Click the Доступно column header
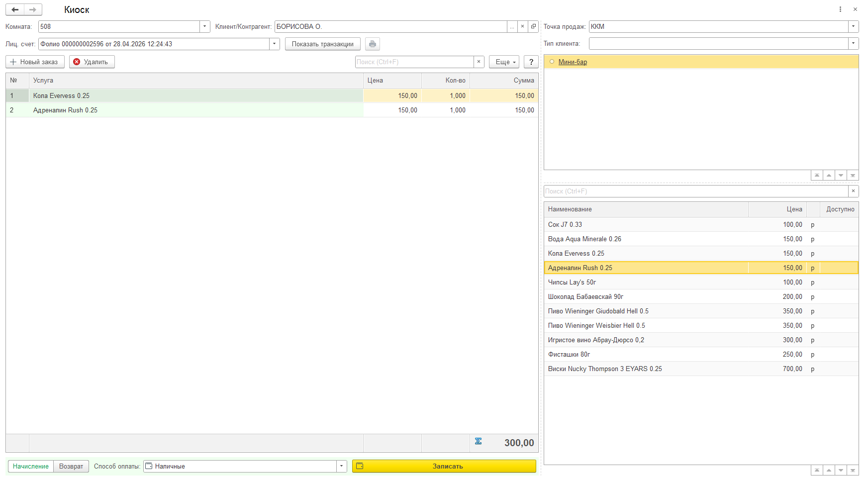The width and height of the screenshot is (868, 477). tap(839, 209)
